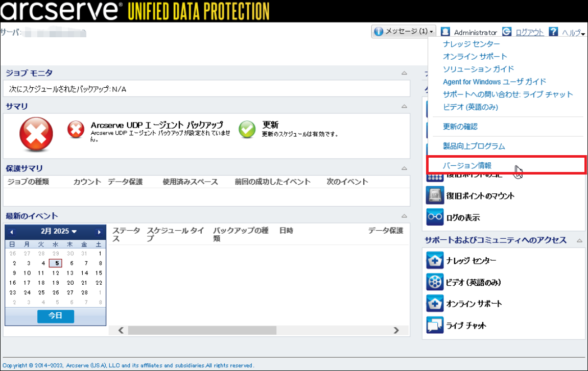Click right arrow of events scrollbar
The width and height of the screenshot is (588, 371).
396,330
